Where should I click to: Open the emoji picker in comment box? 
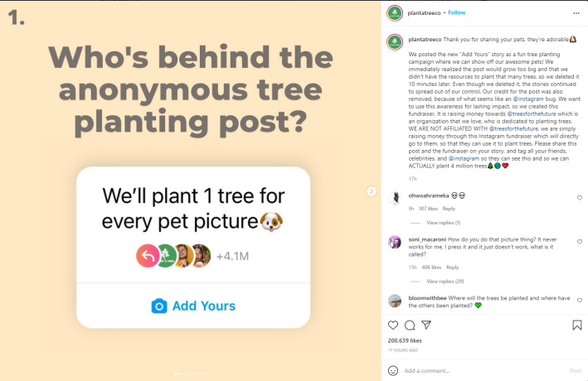393,370
